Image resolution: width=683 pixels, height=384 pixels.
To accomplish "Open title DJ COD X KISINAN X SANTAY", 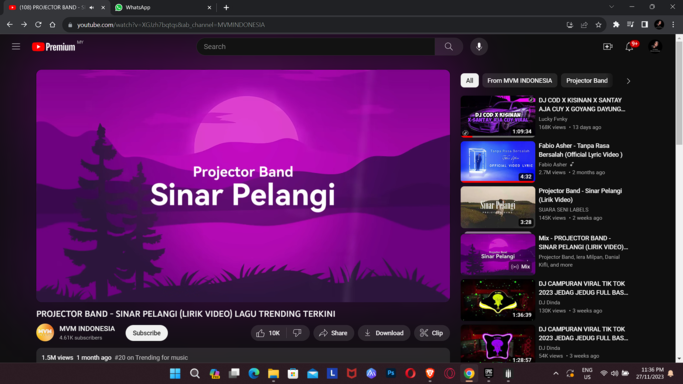I will click(x=582, y=104).
